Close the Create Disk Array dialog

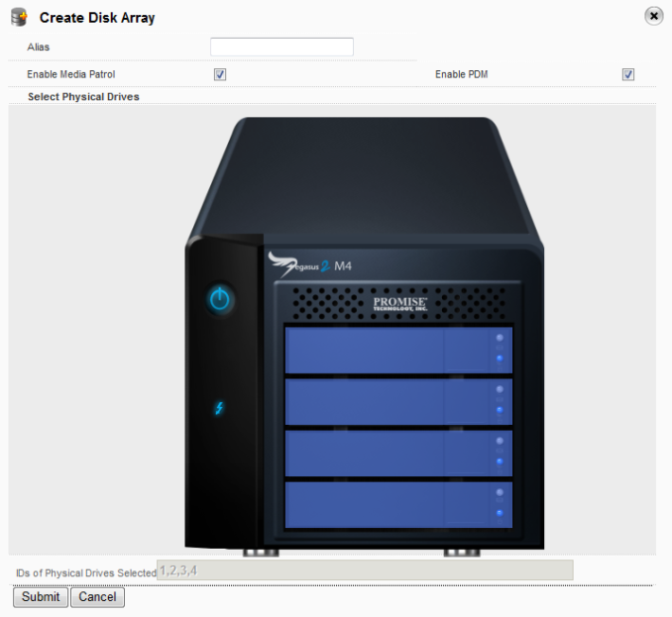pos(653,16)
